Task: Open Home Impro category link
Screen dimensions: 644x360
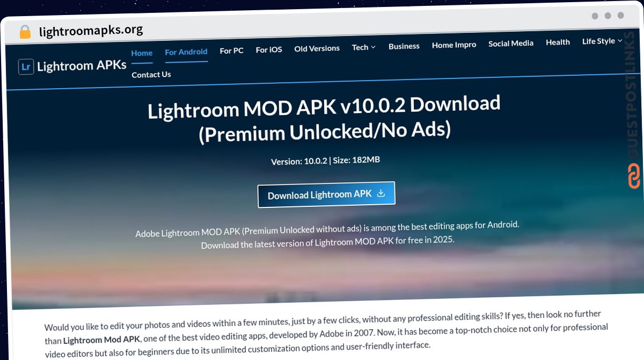Action: (x=454, y=45)
